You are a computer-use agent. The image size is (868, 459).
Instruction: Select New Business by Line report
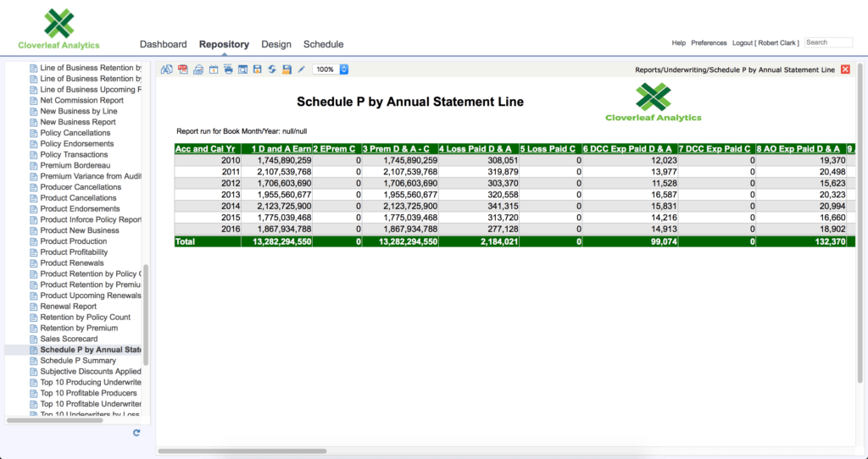tap(79, 111)
